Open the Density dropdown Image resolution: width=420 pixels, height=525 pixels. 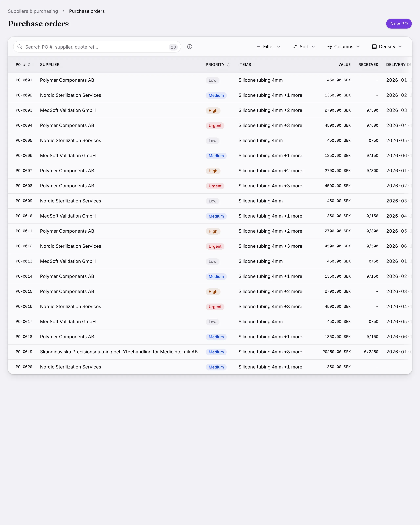[387, 46]
